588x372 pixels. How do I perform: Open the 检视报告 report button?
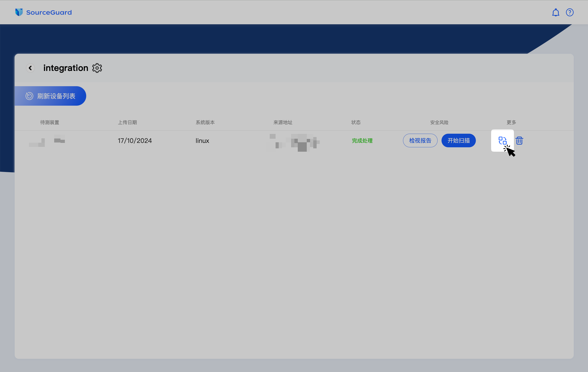click(x=420, y=141)
